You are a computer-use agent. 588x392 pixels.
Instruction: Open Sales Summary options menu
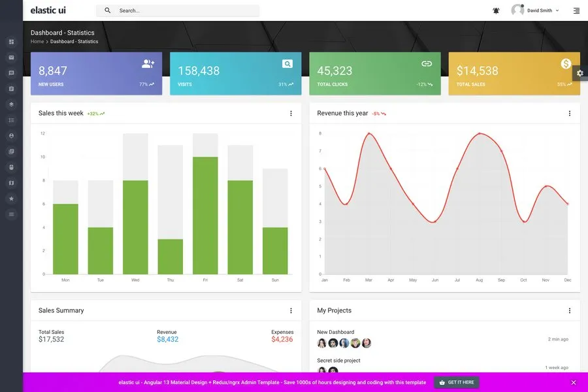pyautogui.click(x=291, y=311)
